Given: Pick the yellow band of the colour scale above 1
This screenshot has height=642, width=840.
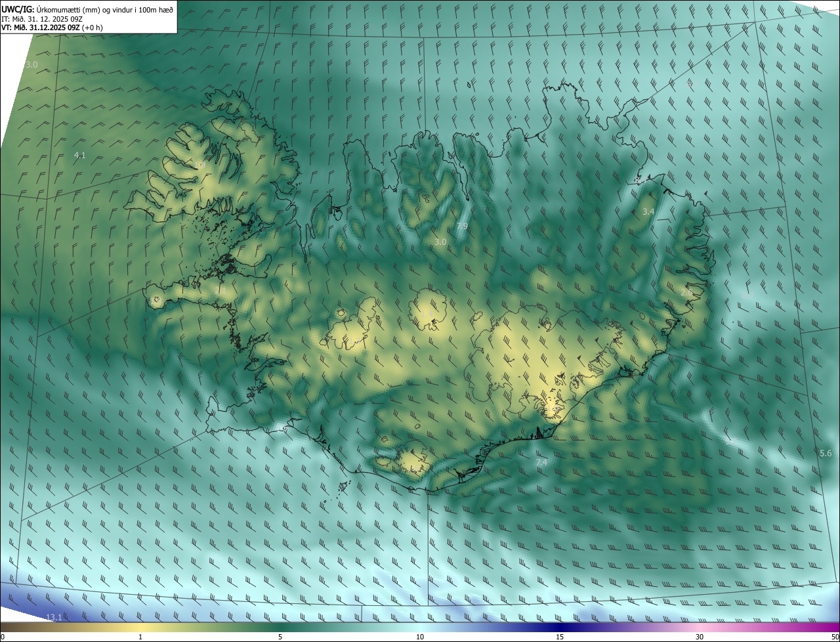Looking at the screenshot, I should pos(140,627).
